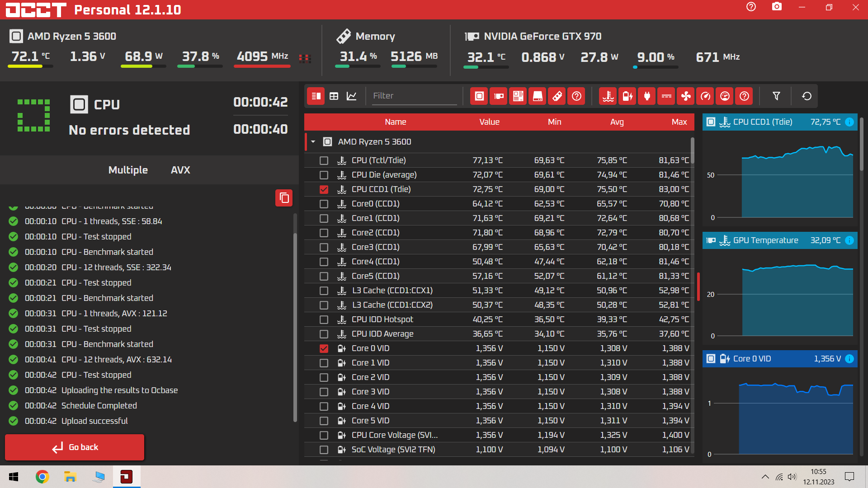Toggle the current sensor type filter
Screen dimensions: 868x488
[x=666, y=96]
